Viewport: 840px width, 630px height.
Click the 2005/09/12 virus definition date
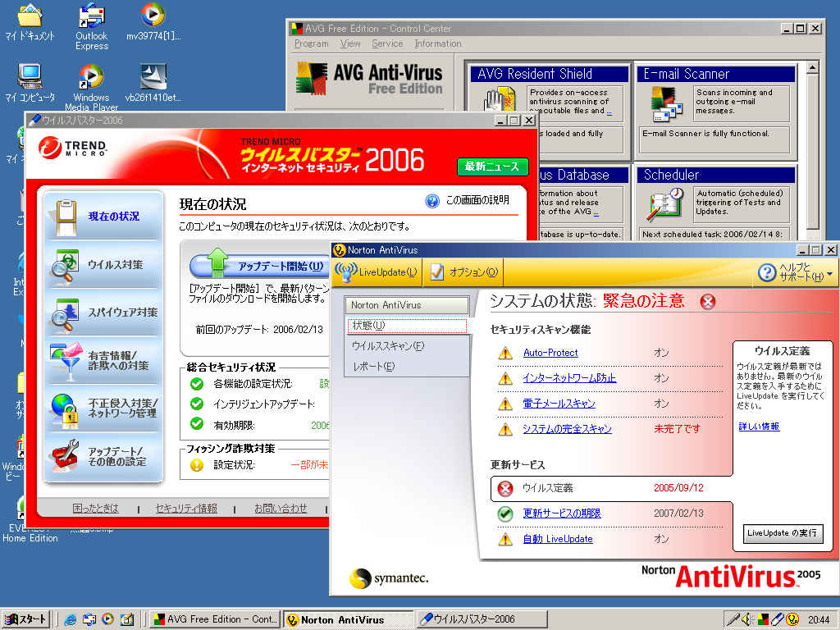tap(678, 487)
